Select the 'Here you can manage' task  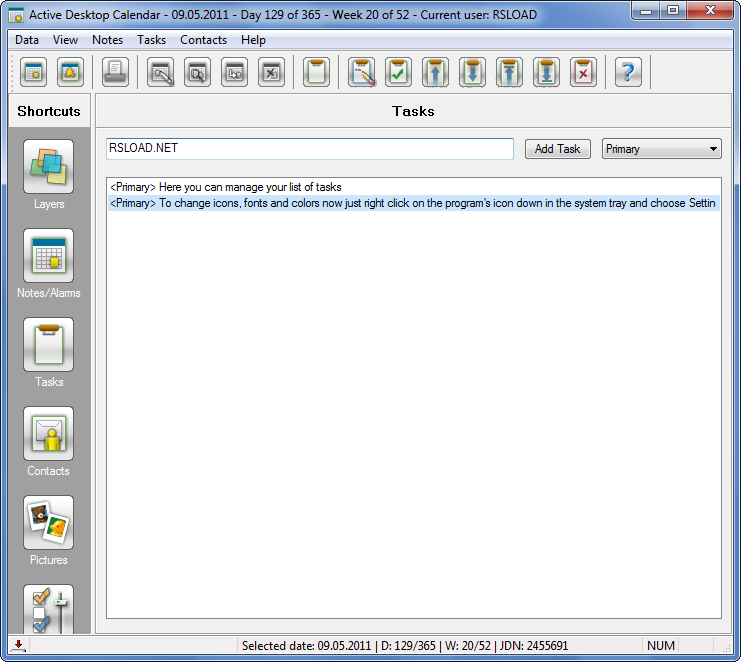tap(414, 187)
